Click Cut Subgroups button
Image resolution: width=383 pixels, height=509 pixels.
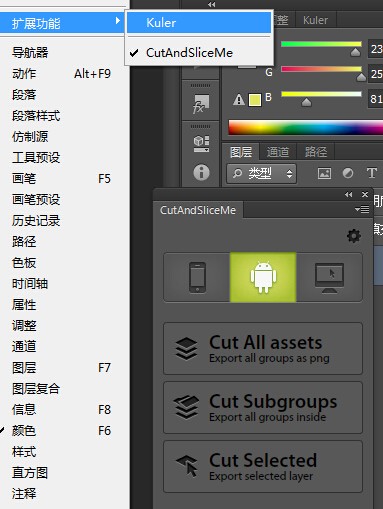click(x=263, y=408)
